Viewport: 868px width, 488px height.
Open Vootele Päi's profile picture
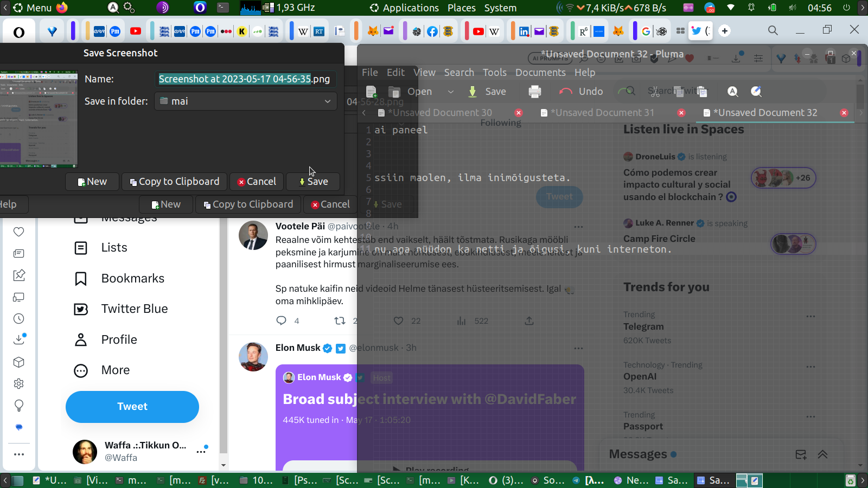[x=253, y=235]
